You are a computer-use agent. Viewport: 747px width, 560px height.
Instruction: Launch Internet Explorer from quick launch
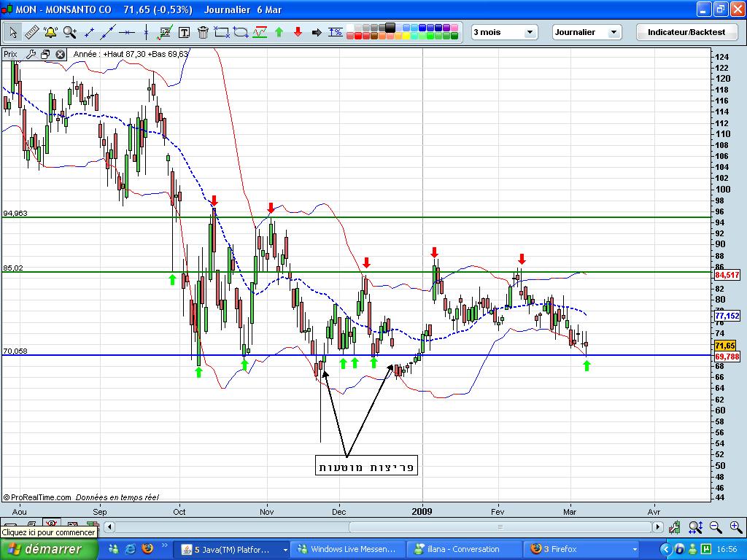pyautogui.click(x=130, y=548)
